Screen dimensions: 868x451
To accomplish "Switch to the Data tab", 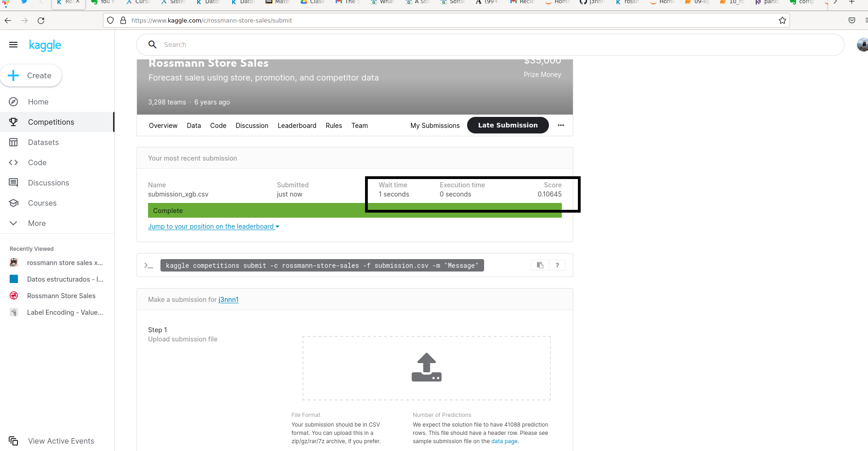I will pos(194,126).
